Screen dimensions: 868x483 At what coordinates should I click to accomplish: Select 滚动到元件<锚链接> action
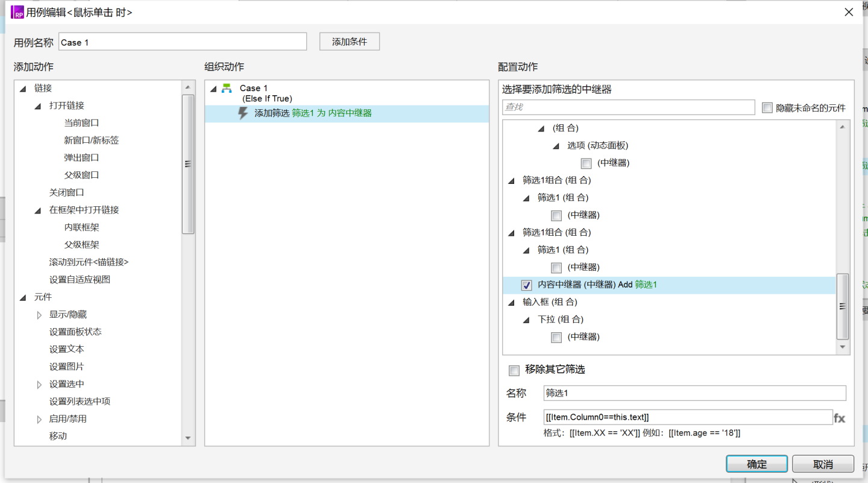click(89, 263)
